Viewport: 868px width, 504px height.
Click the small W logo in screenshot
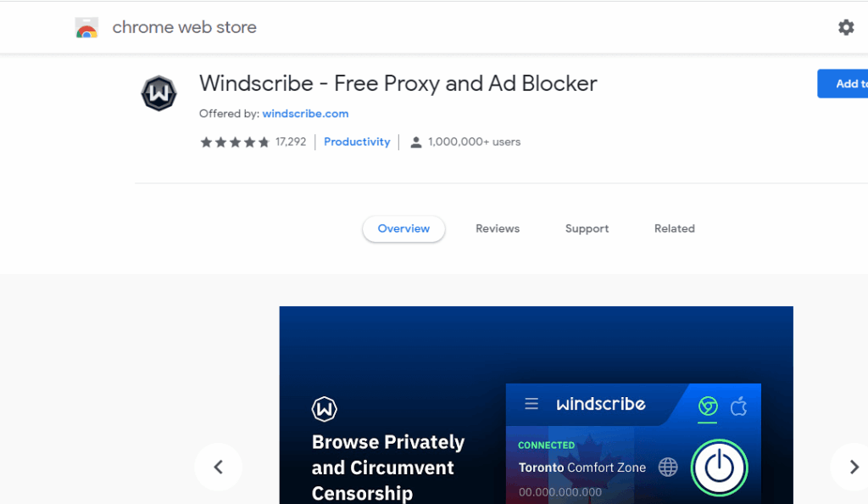click(x=325, y=409)
